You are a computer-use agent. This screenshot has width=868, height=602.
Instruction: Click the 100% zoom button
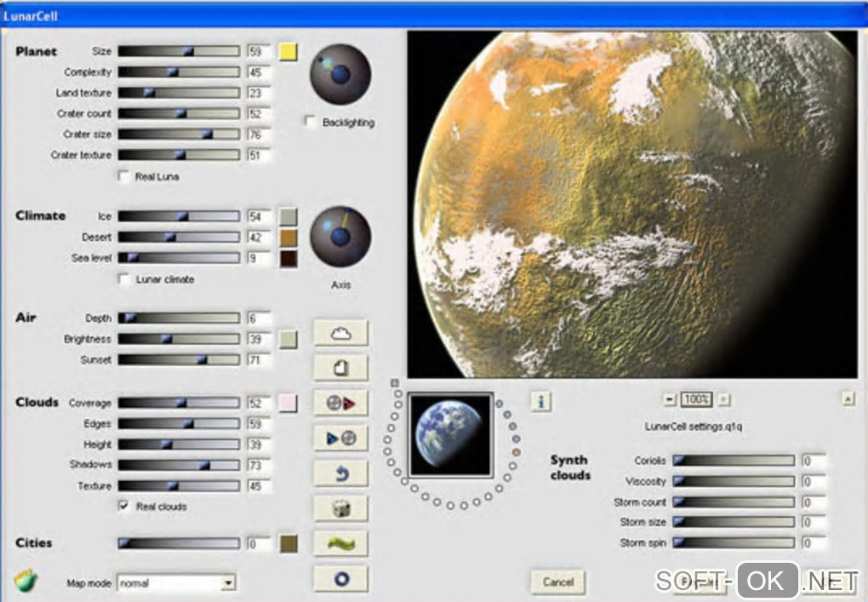696,399
